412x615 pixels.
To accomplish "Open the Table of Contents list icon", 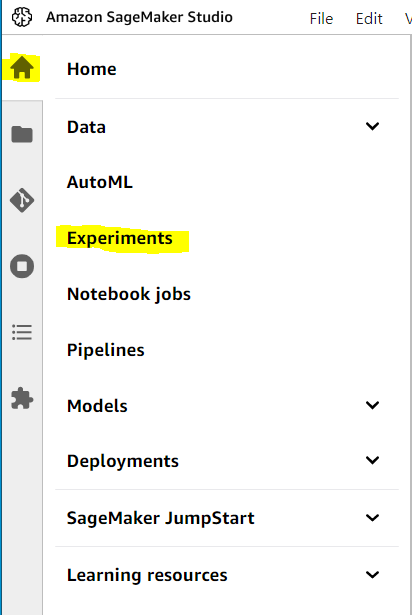I will pyautogui.click(x=22, y=332).
